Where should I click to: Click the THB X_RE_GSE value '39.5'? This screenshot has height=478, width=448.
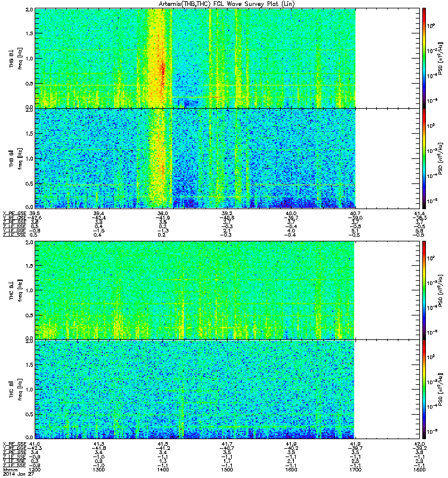coord(34,213)
